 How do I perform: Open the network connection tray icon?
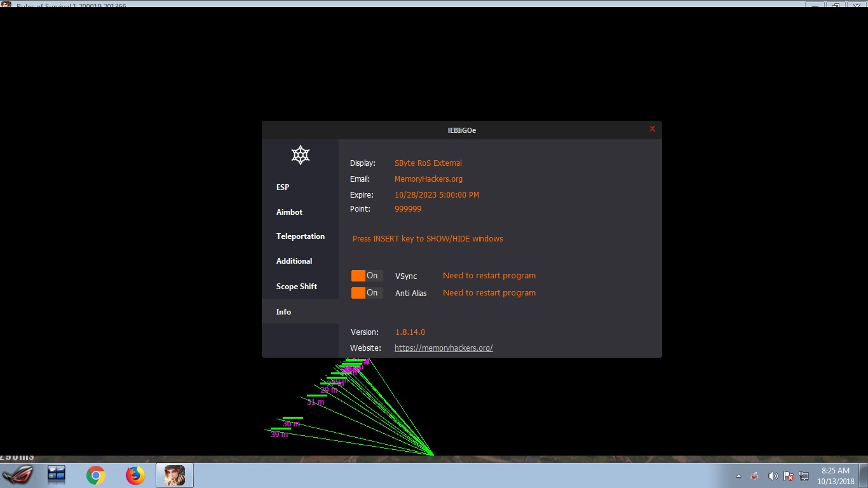(x=804, y=476)
